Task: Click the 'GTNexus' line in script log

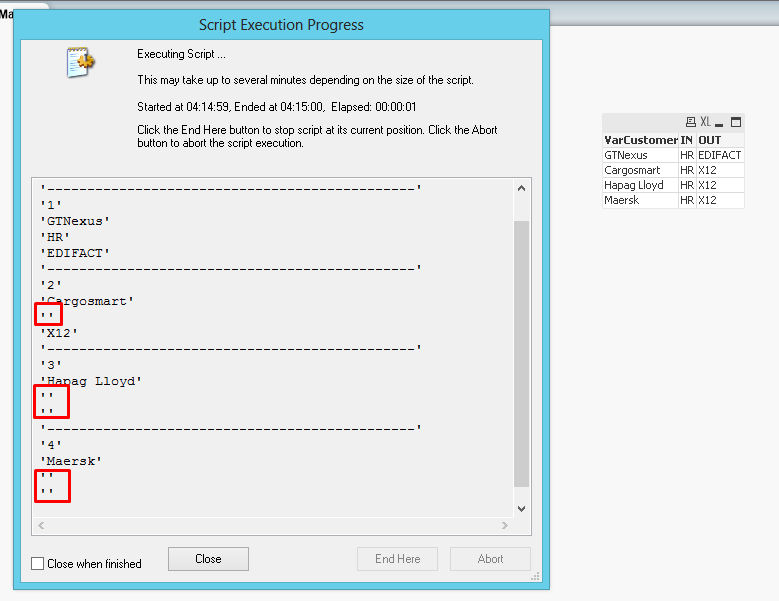Action: click(75, 221)
